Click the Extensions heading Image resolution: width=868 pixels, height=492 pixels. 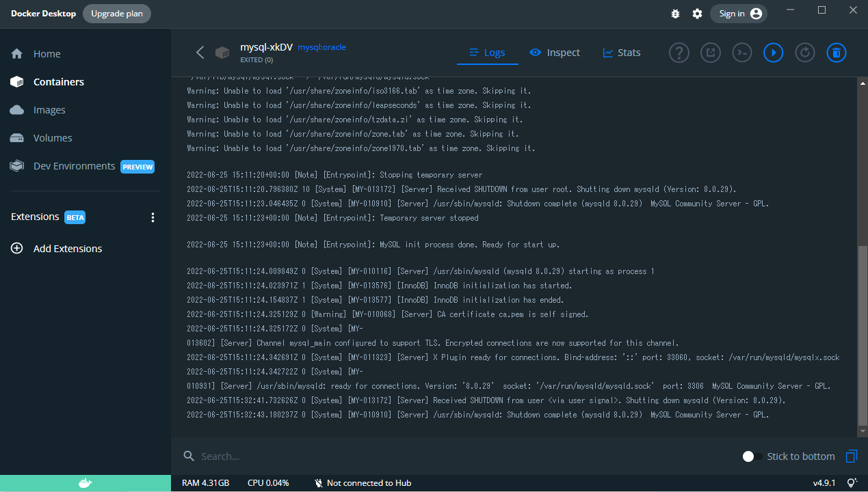tap(35, 217)
